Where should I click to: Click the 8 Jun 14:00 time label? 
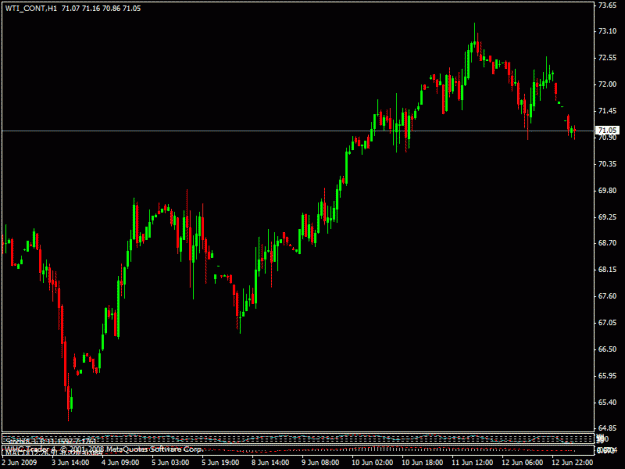(x=270, y=463)
